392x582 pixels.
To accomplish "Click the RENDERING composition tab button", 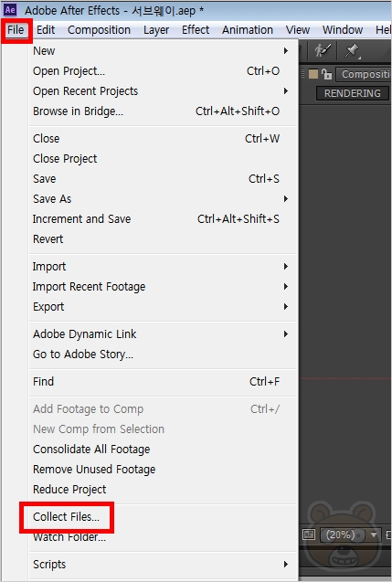I will point(353,93).
